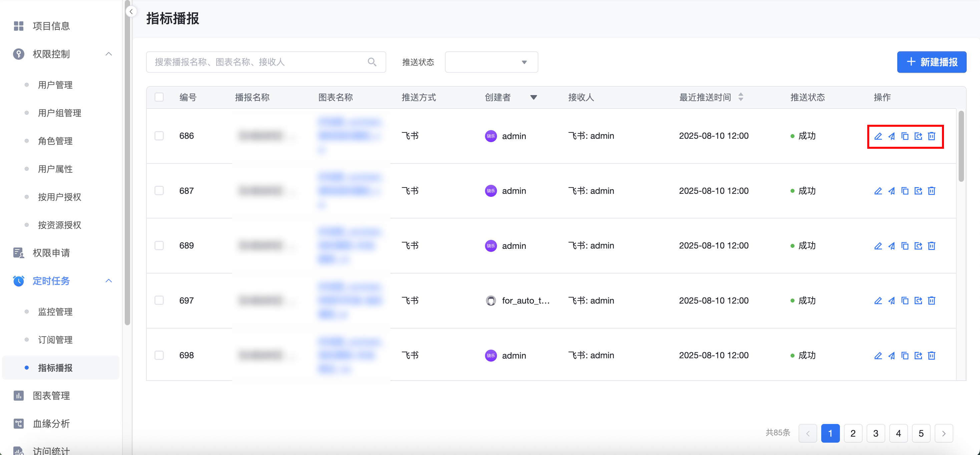Click the search magnifier icon in search box

pos(372,62)
